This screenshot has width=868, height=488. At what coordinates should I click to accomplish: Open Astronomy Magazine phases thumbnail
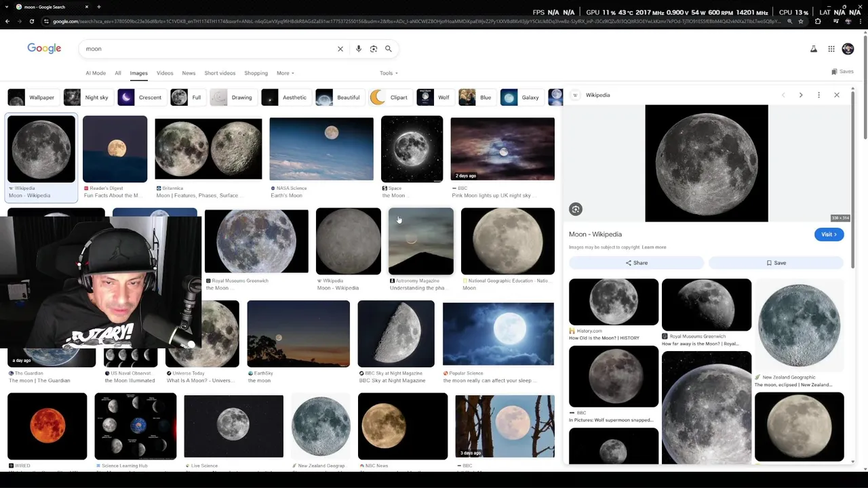pyautogui.click(x=421, y=241)
